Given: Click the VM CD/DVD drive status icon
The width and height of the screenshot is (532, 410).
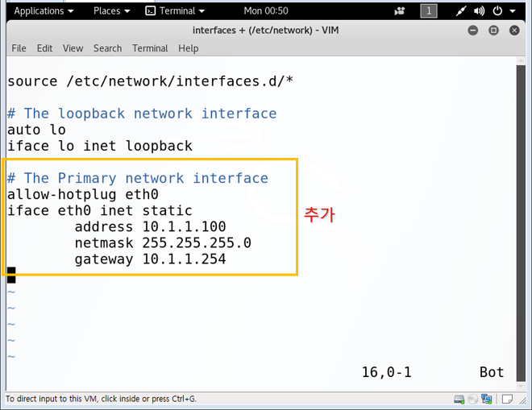Looking at the screenshot, I should coord(472,400).
